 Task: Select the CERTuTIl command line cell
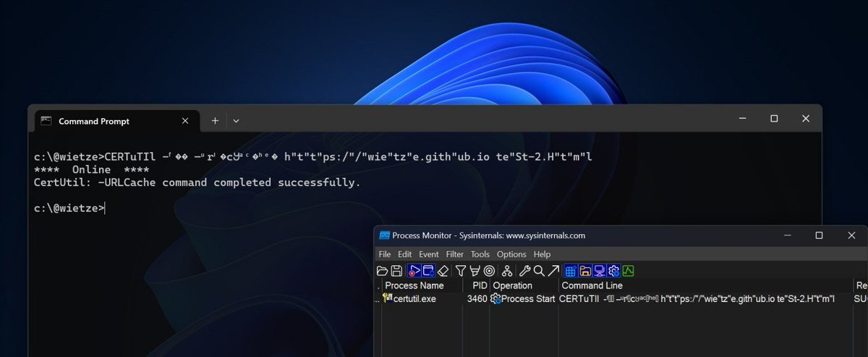click(697, 298)
